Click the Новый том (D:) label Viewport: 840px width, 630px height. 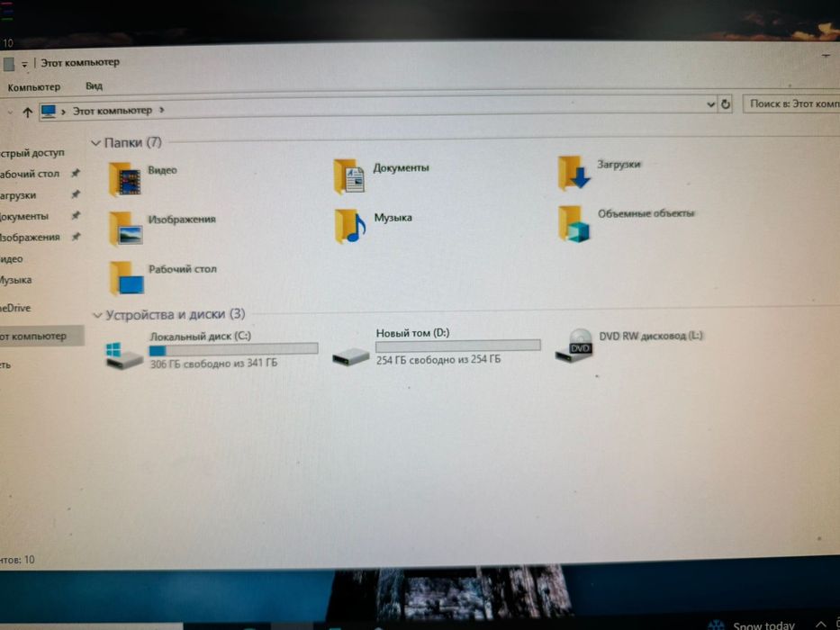412,333
